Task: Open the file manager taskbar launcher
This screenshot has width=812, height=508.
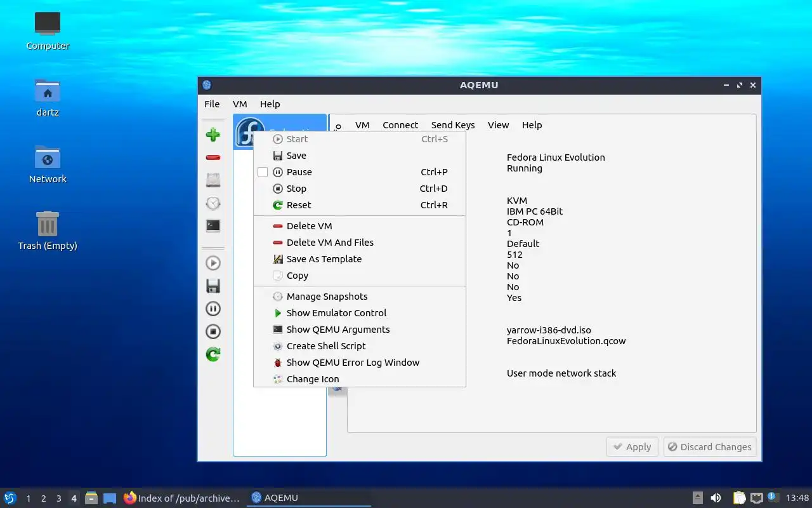Action: click(91, 498)
